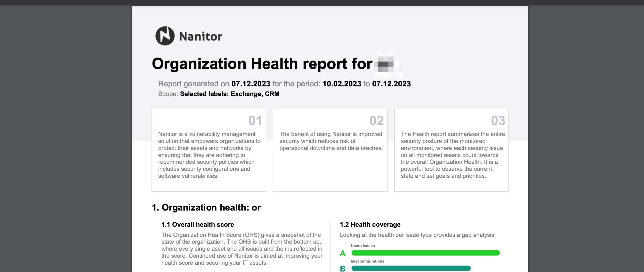Viewport: 644px width, 272px height.
Task: Click the 02 card number
Action: point(376,121)
